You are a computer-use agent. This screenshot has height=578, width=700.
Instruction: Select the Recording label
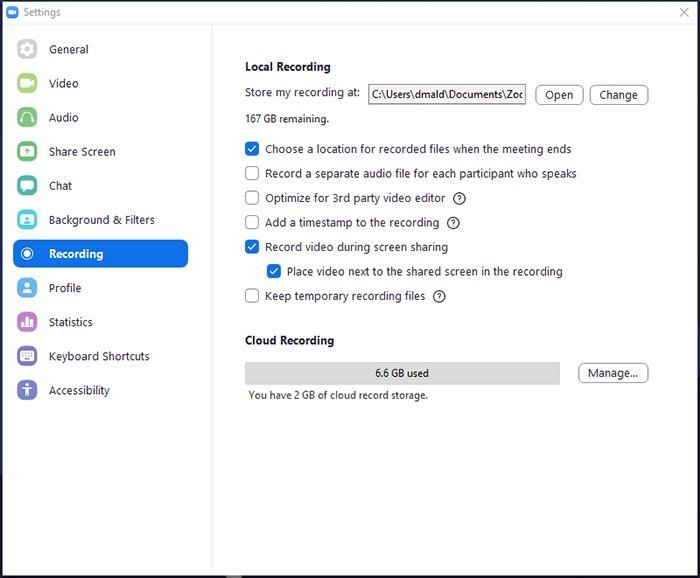(76, 254)
